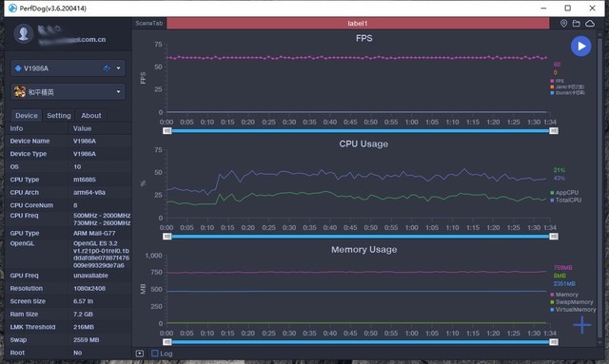Select the SceneTab label
The image size is (609, 364).
149,23
